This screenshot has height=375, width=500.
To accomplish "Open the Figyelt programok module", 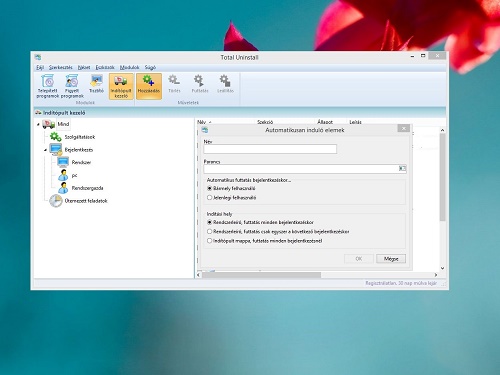I will coord(72,86).
